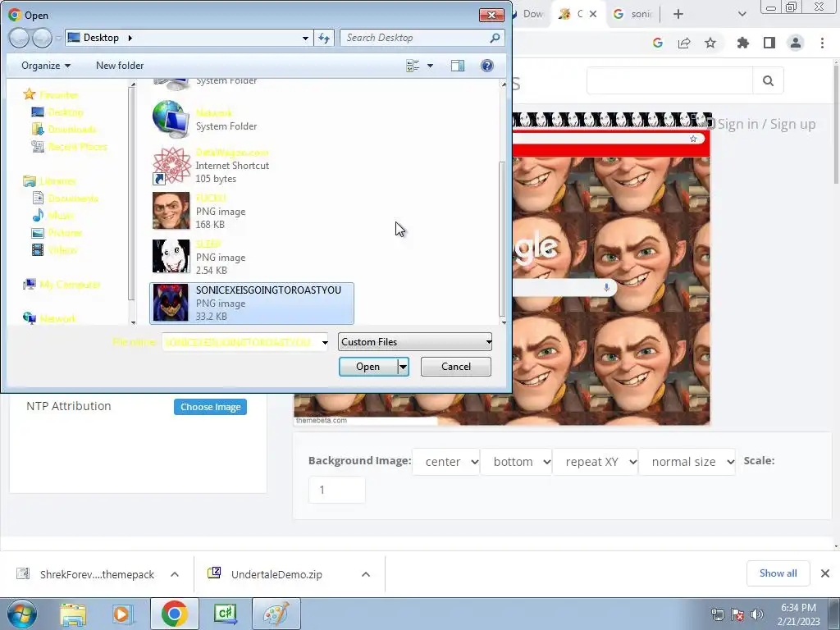Image resolution: width=840 pixels, height=630 pixels.
Task: Bookmark this page with the star
Action: tap(710, 43)
